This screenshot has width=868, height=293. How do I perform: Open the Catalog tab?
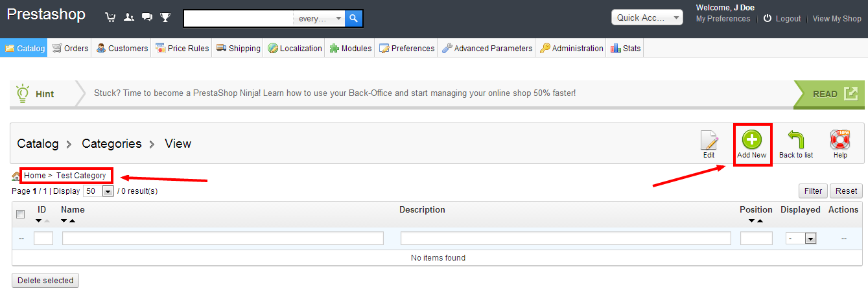click(25, 48)
